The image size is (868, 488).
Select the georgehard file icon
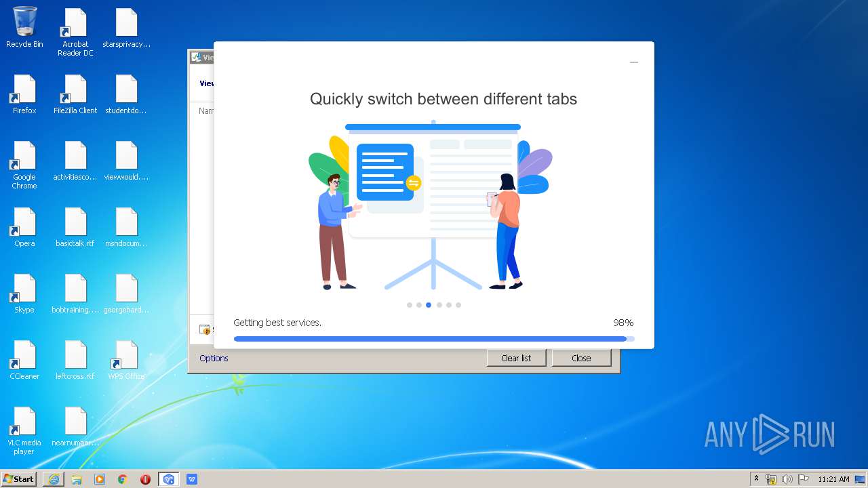[126, 293]
